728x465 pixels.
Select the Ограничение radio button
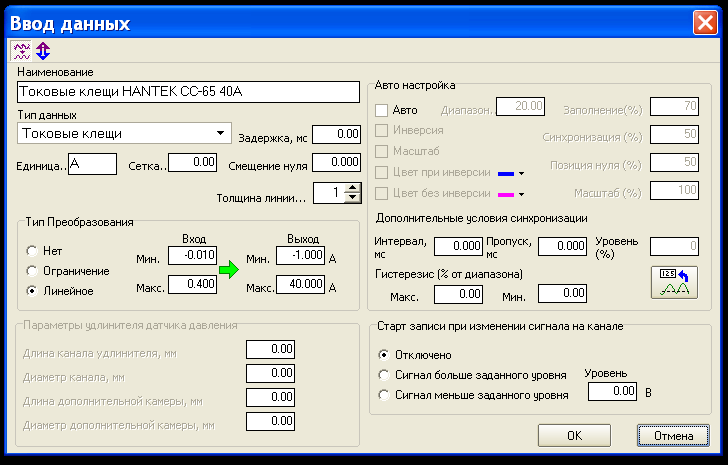click(x=32, y=271)
